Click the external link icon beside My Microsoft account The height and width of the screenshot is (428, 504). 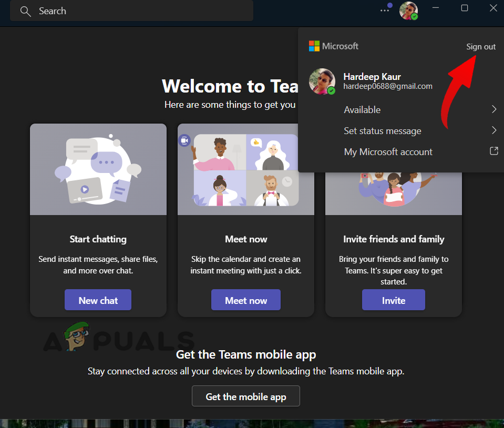coord(493,151)
